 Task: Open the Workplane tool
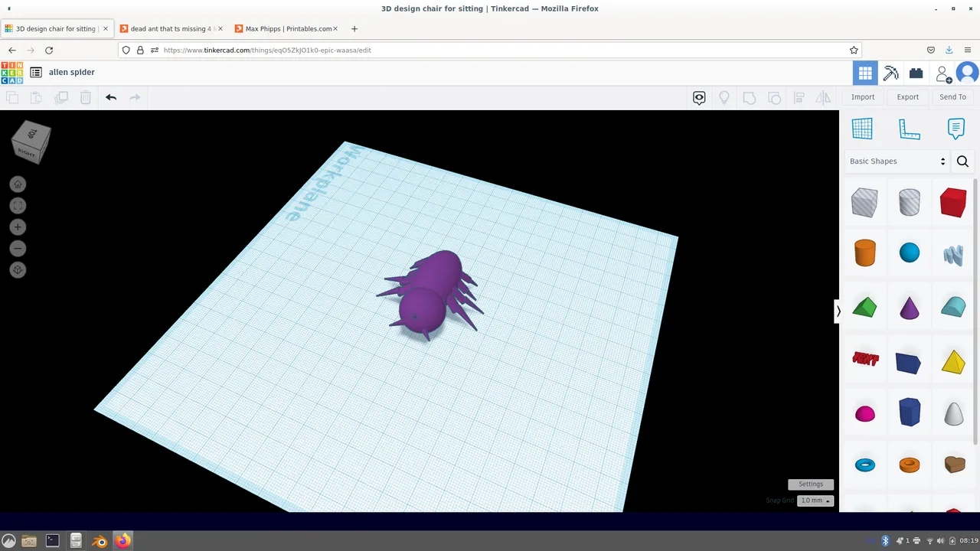[x=862, y=129]
